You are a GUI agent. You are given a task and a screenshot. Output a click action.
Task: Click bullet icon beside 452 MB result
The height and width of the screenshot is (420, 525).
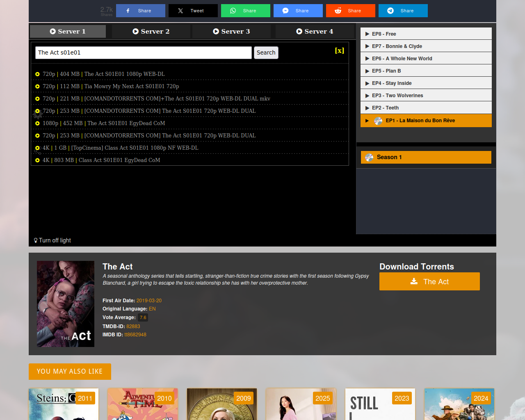click(37, 123)
